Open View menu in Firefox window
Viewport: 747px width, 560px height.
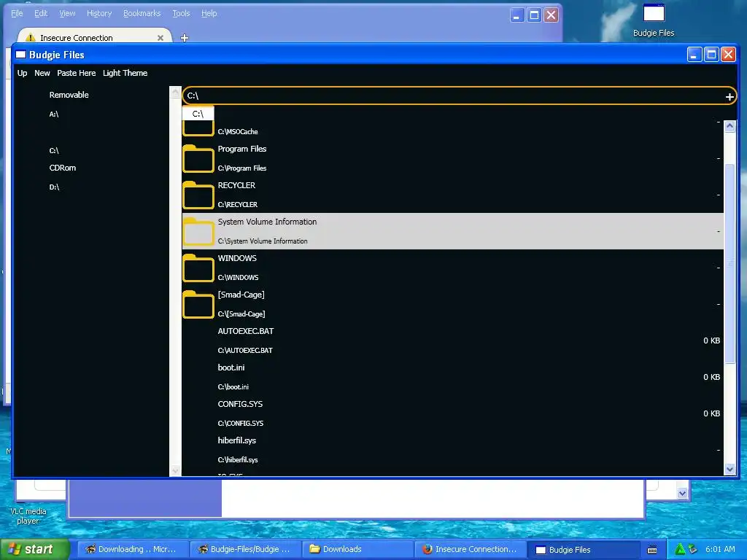[x=67, y=13]
